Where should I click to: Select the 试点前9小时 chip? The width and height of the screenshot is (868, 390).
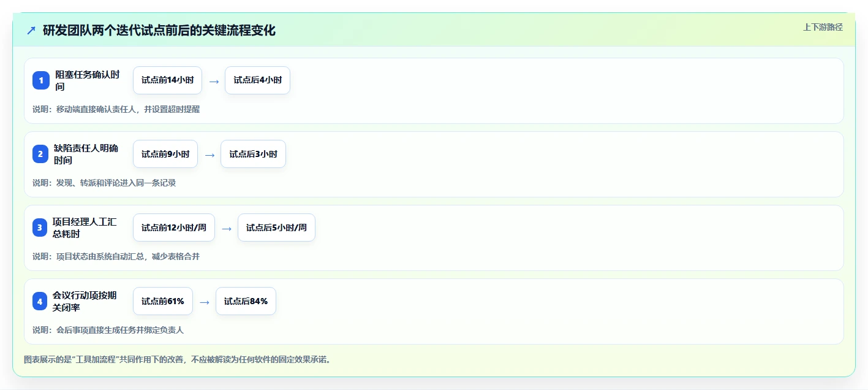[165, 154]
